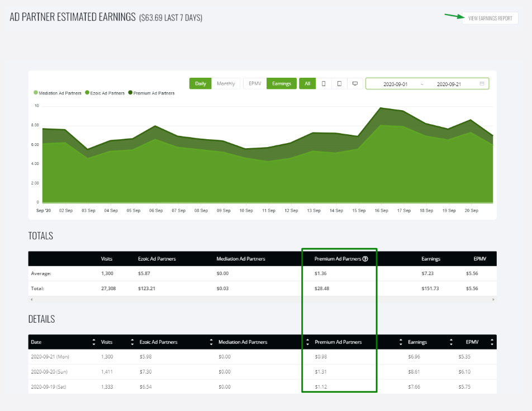
Task: Filter chart by desktop monitor device
Action: (x=354, y=84)
